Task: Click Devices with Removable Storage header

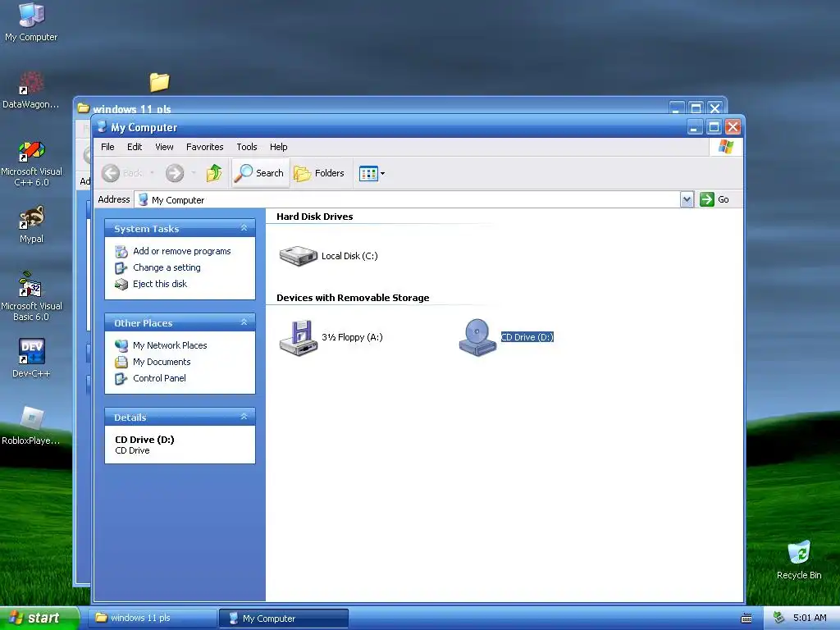Action: pos(353,298)
